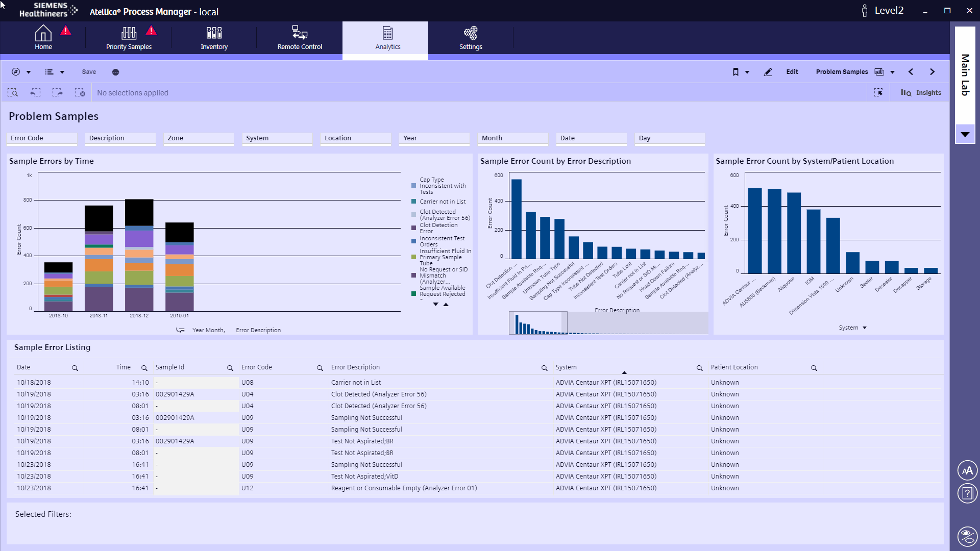Open the smart search magnifier tool
Screen dimensions: 980x551
[13, 92]
